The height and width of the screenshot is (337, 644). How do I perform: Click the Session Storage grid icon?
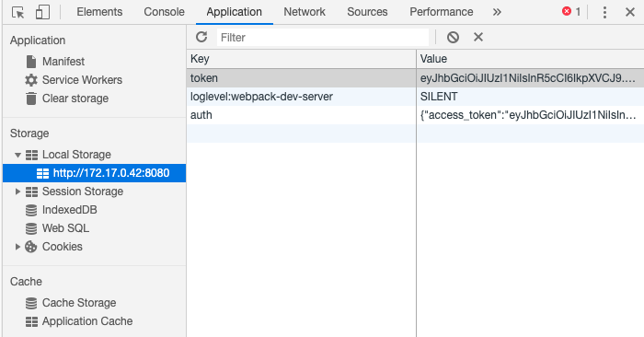31,192
